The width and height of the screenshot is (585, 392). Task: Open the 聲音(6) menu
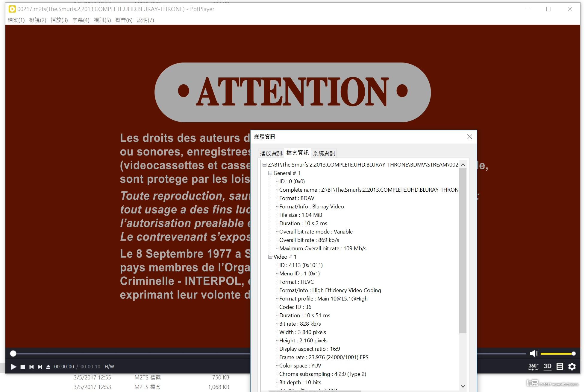click(124, 20)
